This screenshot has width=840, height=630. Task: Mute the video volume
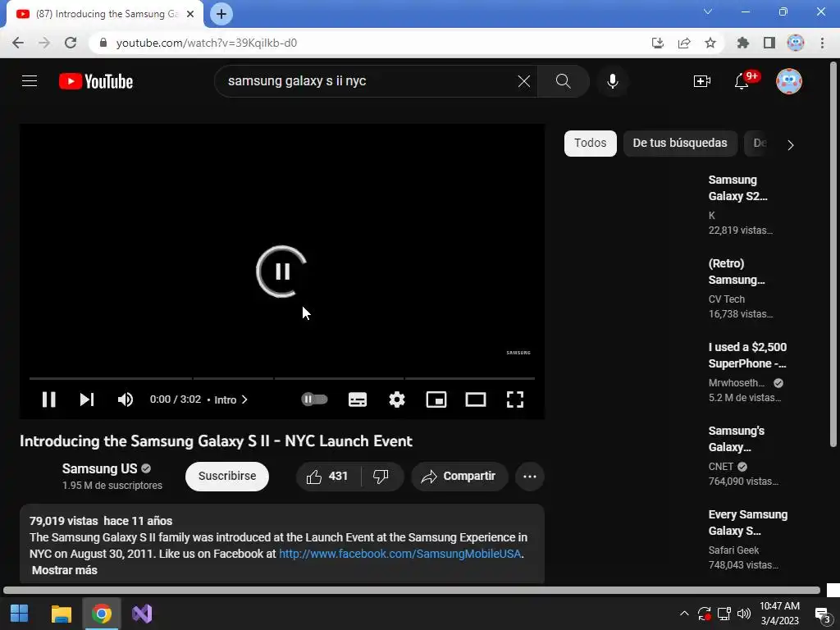coord(126,399)
